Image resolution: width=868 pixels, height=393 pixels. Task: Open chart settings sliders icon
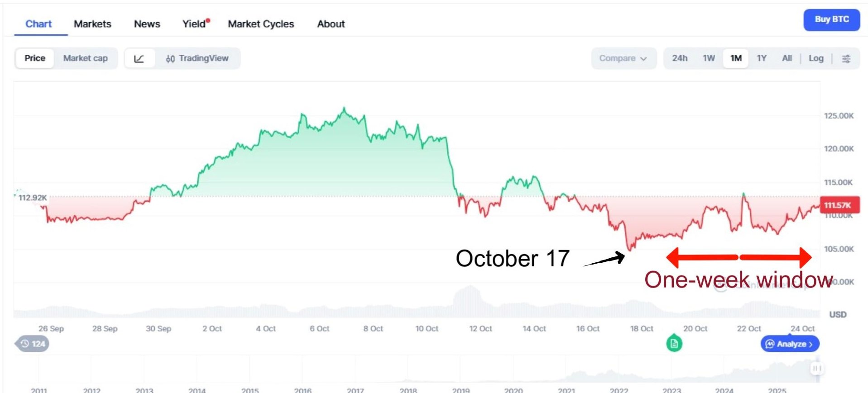(846, 58)
